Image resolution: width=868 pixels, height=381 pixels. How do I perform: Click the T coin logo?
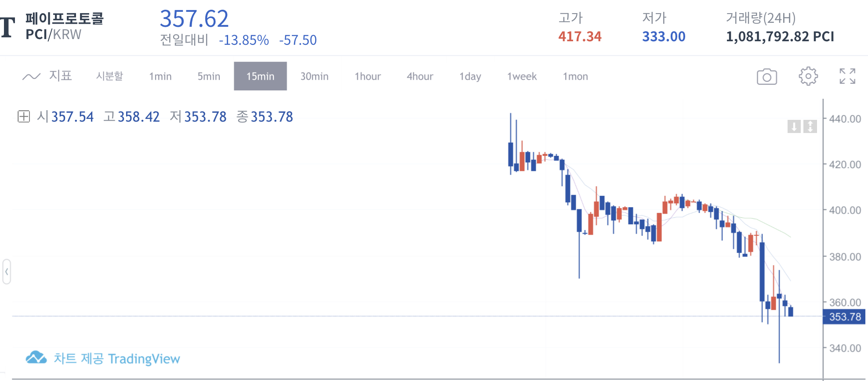click(7, 27)
